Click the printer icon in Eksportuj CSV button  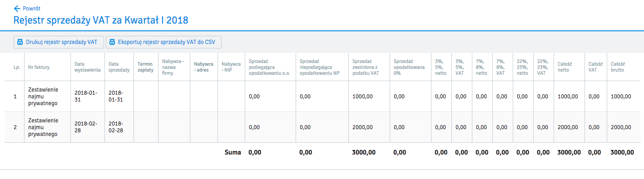point(112,43)
